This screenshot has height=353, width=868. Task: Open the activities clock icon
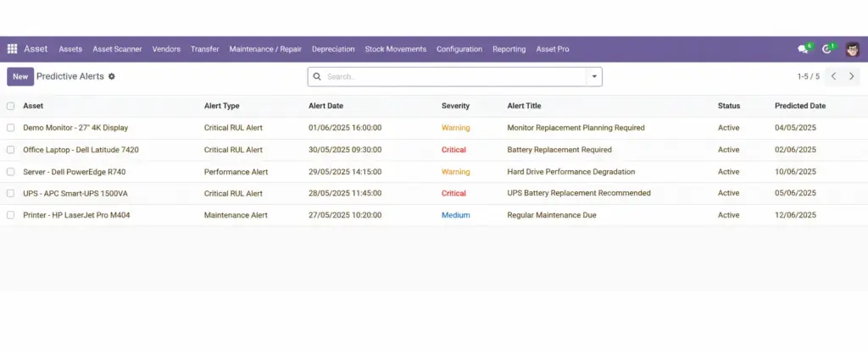pos(826,49)
